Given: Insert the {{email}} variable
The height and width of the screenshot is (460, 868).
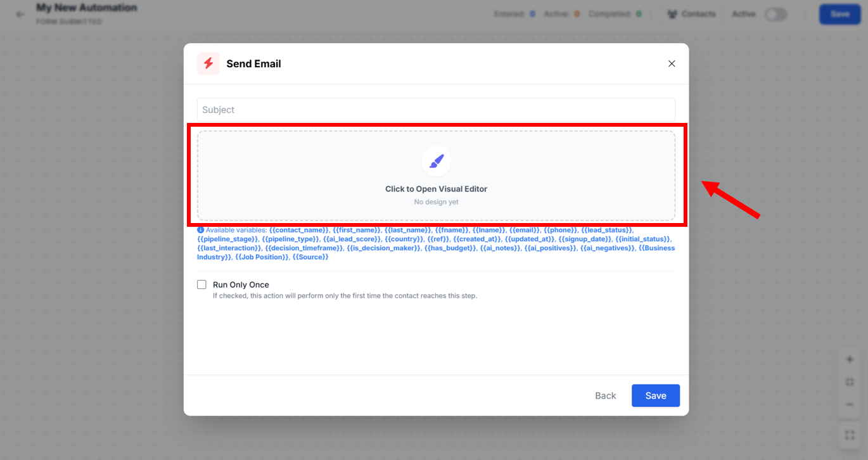Looking at the screenshot, I should pos(524,230).
